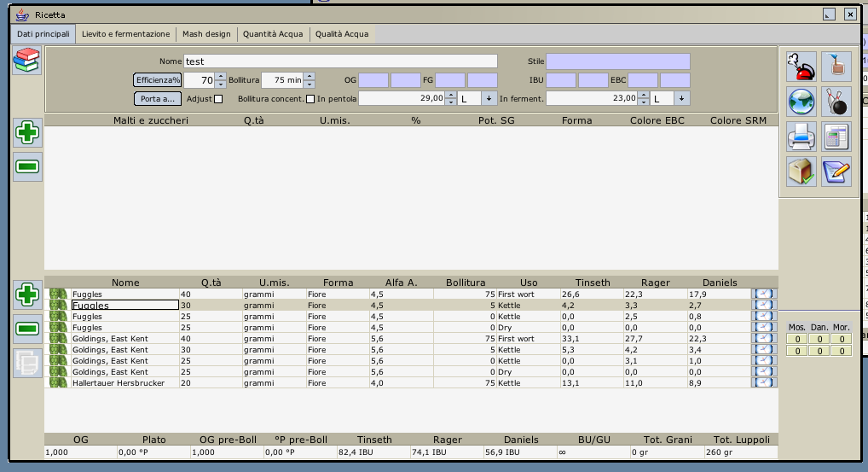
Task: Open the notepad with pencil icon
Action: 836,172
